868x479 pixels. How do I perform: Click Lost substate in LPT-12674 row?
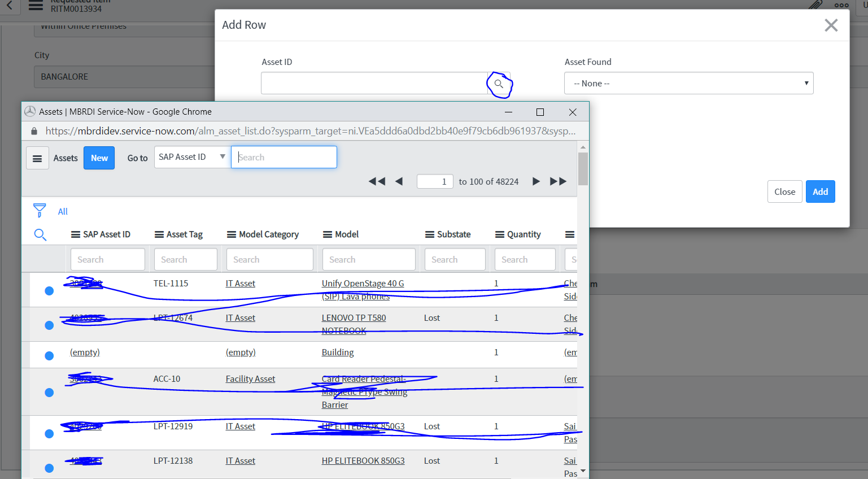pyautogui.click(x=432, y=318)
